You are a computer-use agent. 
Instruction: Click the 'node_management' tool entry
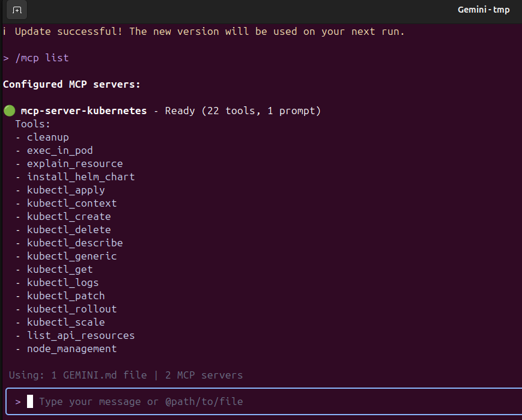(x=71, y=348)
